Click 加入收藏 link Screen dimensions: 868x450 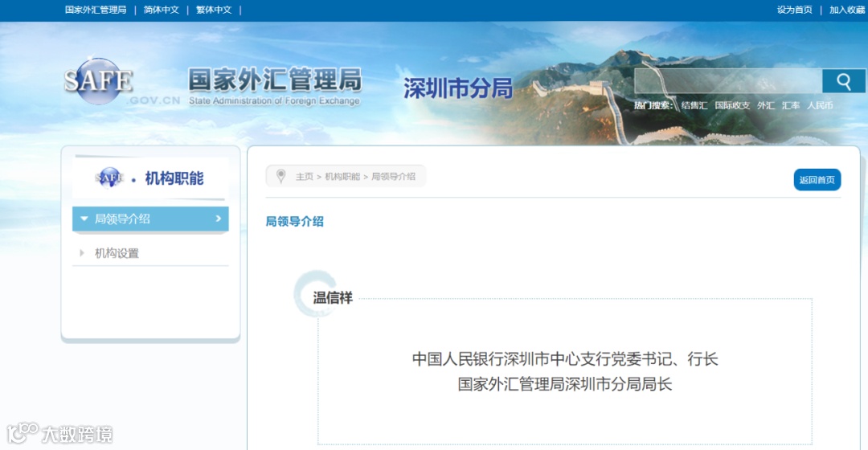click(847, 10)
